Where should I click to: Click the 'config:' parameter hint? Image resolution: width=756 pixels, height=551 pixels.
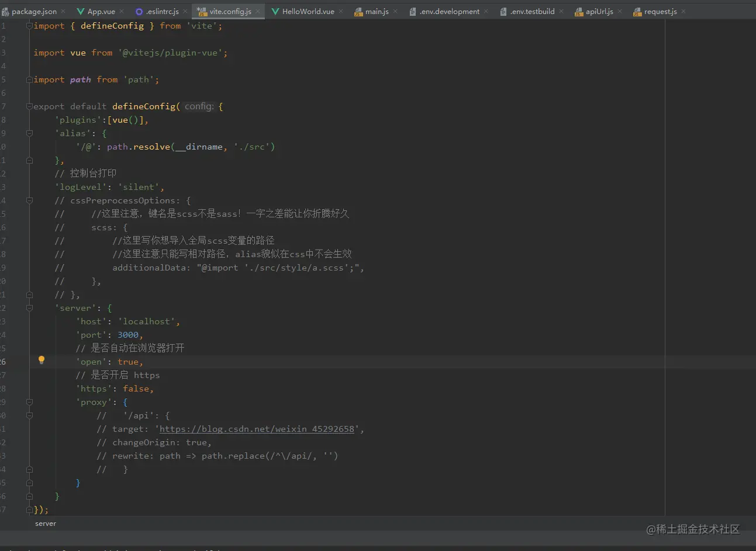[199, 106]
